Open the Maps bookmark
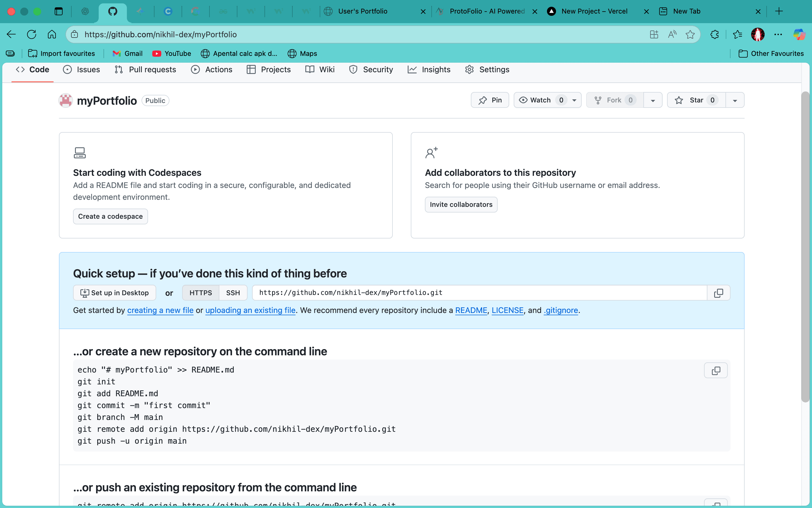This screenshot has width=812, height=508. coord(302,53)
